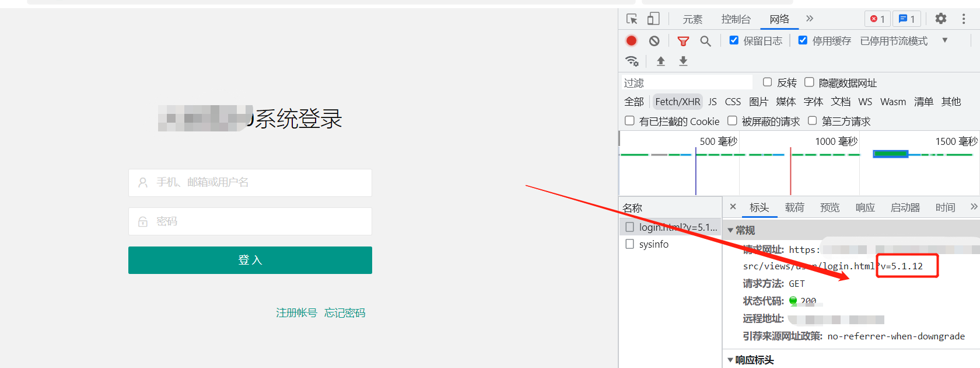Click the inspect element picker icon

click(632, 19)
